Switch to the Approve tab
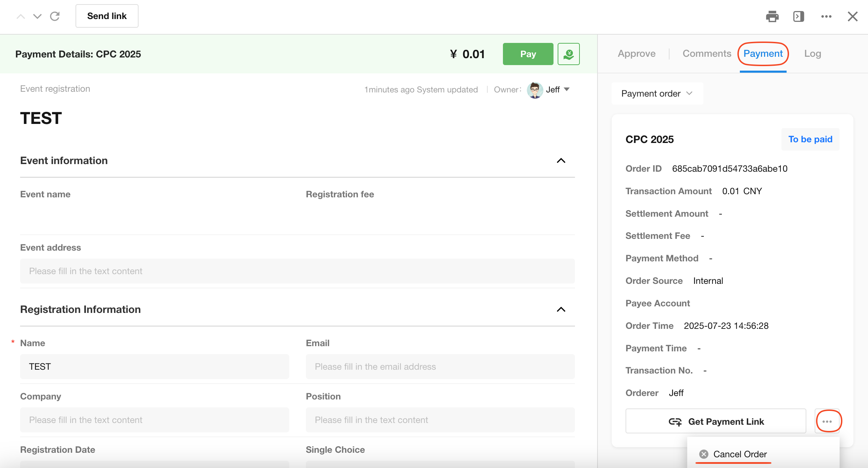Viewport: 868px width, 468px height. [637, 54]
